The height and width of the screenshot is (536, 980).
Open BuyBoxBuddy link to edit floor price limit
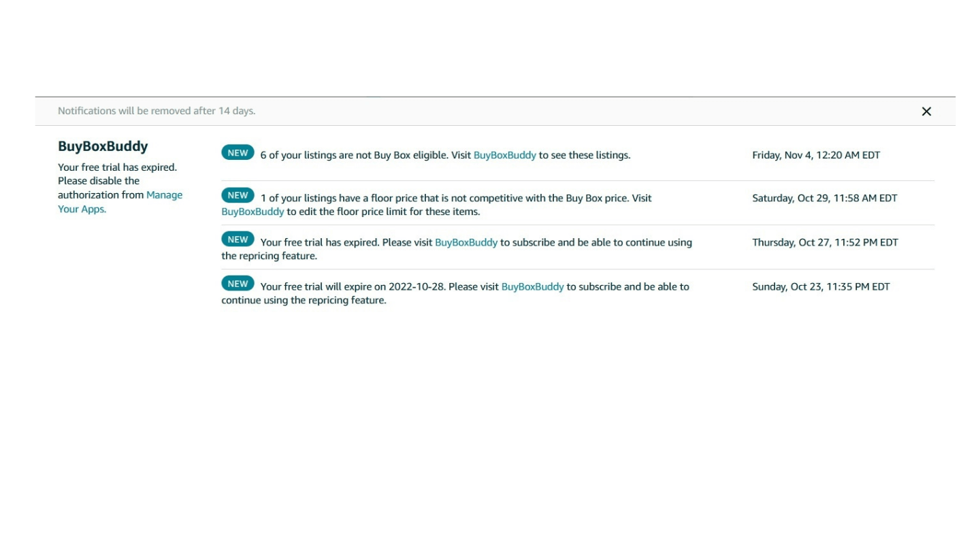click(x=252, y=212)
